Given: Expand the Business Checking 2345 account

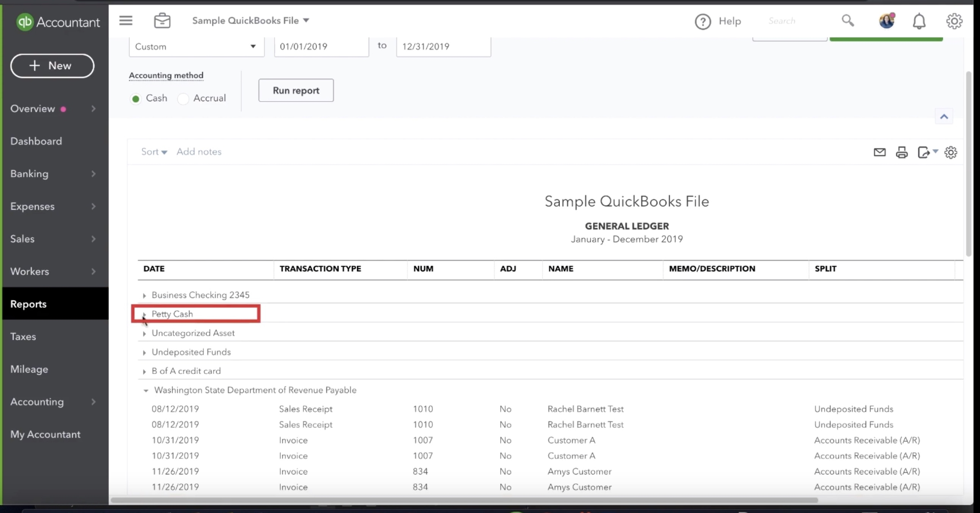Looking at the screenshot, I should click(x=144, y=295).
